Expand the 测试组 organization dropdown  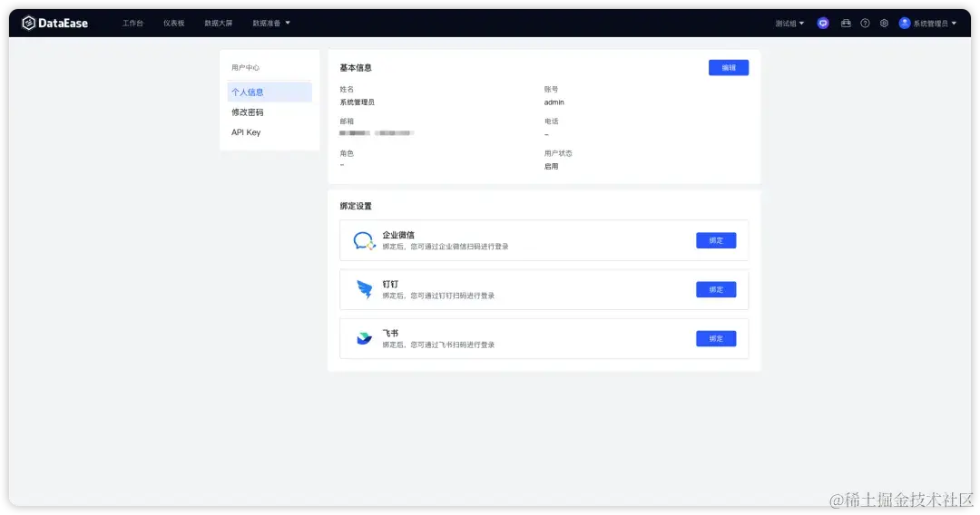[x=790, y=23]
